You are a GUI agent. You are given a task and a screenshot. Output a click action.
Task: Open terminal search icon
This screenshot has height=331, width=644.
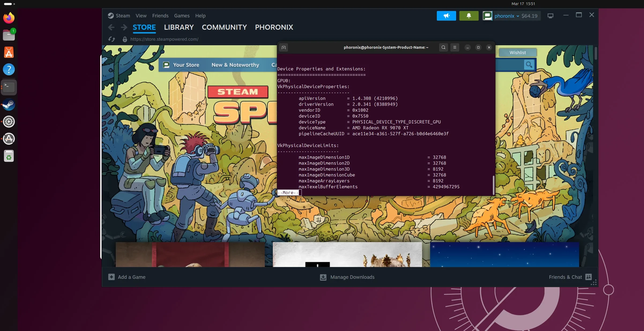click(443, 47)
